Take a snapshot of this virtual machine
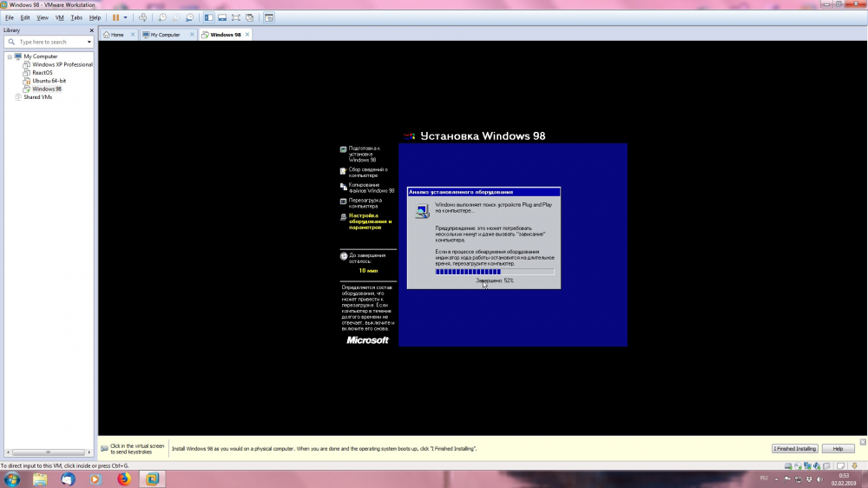Image resolution: width=868 pixels, height=488 pixels. [x=162, y=17]
